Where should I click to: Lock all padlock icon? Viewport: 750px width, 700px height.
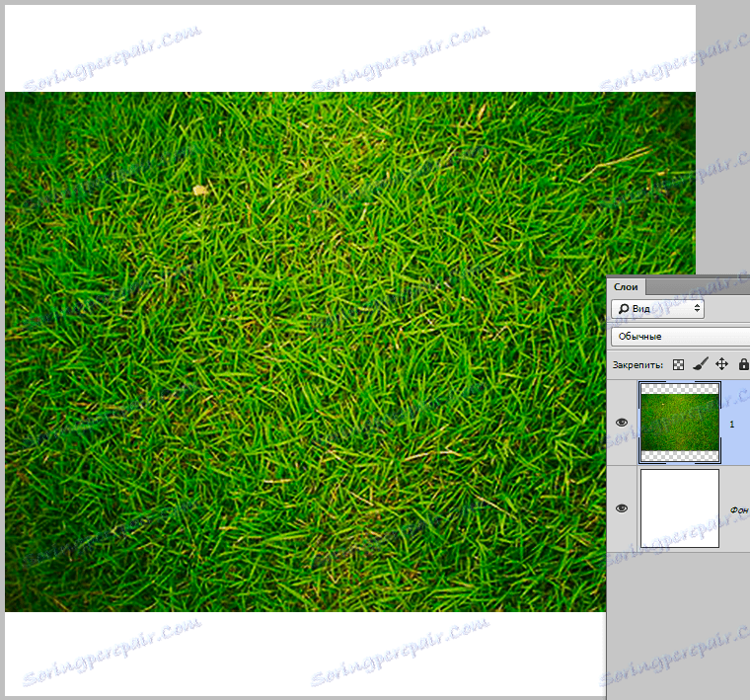pyautogui.click(x=743, y=364)
